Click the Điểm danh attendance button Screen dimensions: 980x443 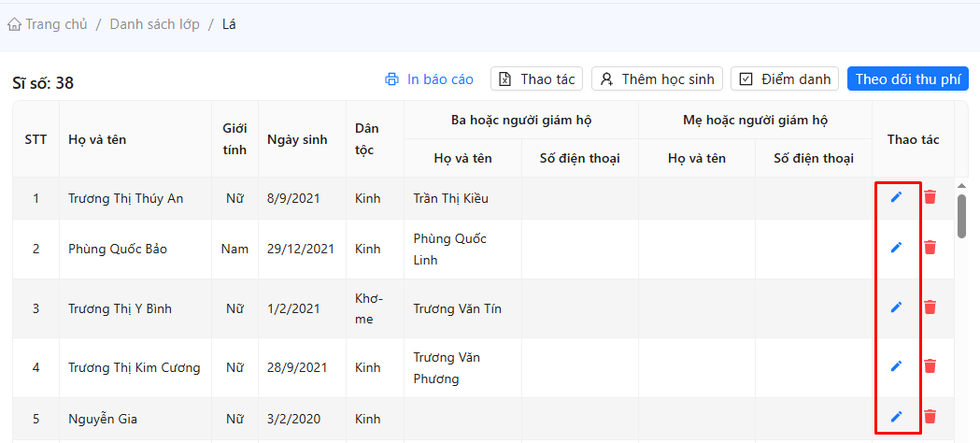click(785, 79)
